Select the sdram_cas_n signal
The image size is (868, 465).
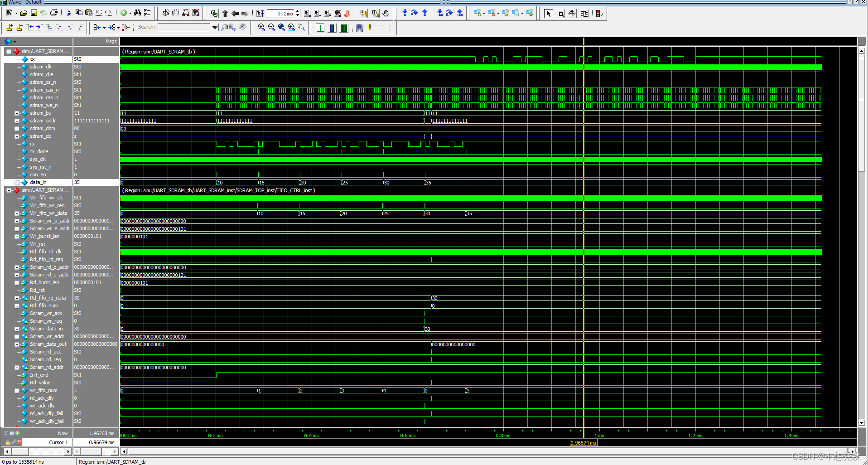pos(44,90)
